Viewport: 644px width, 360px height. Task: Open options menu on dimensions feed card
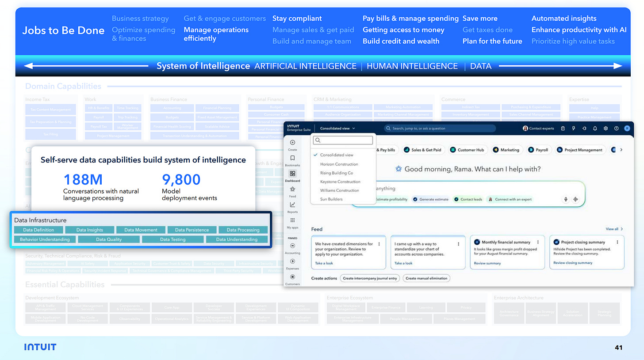point(379,244)
